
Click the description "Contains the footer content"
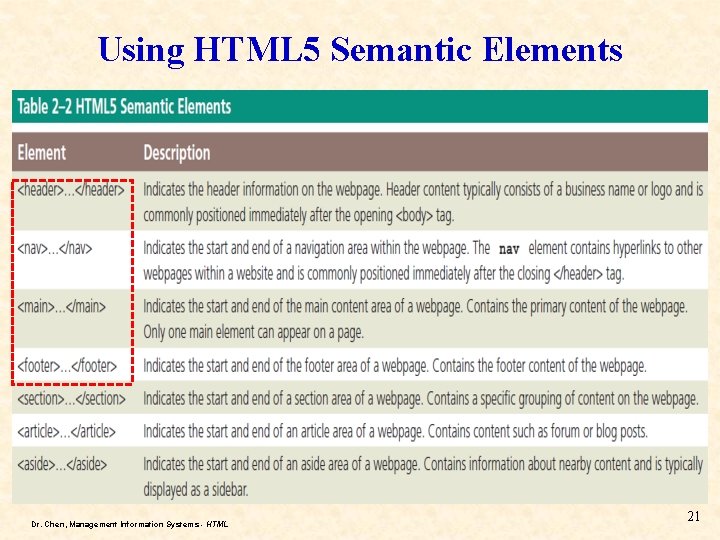[x=395, y=366]
